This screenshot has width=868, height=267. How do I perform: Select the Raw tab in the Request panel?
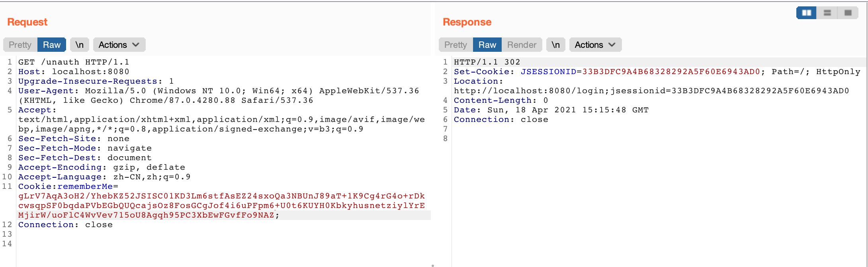pyautogui.click(x=52, y=45)
